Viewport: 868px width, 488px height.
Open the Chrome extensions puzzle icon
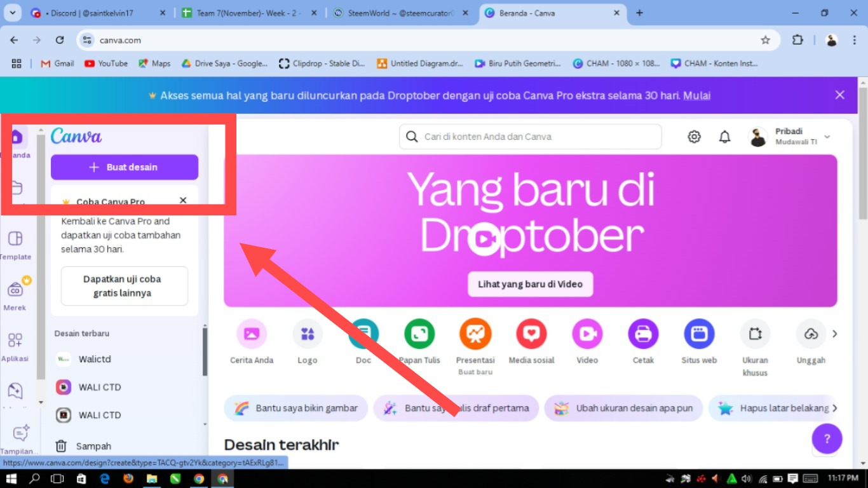pos(797,40)
